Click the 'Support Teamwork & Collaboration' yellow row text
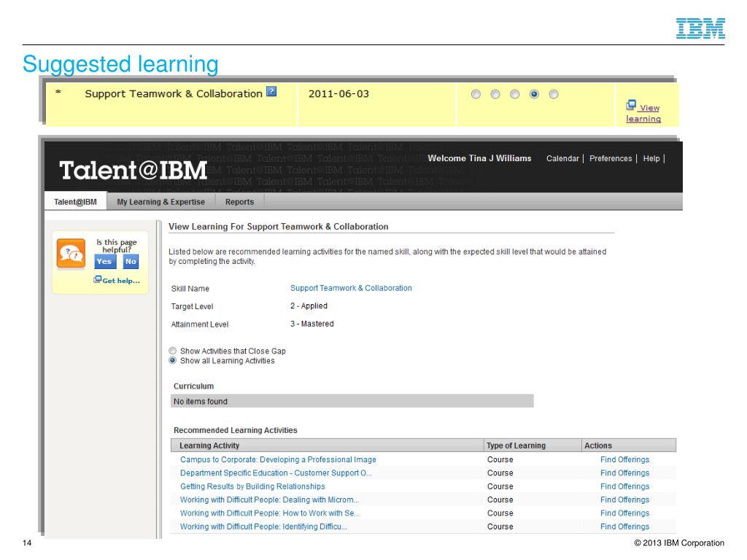747x560 pixels. [x=174, y=94]
